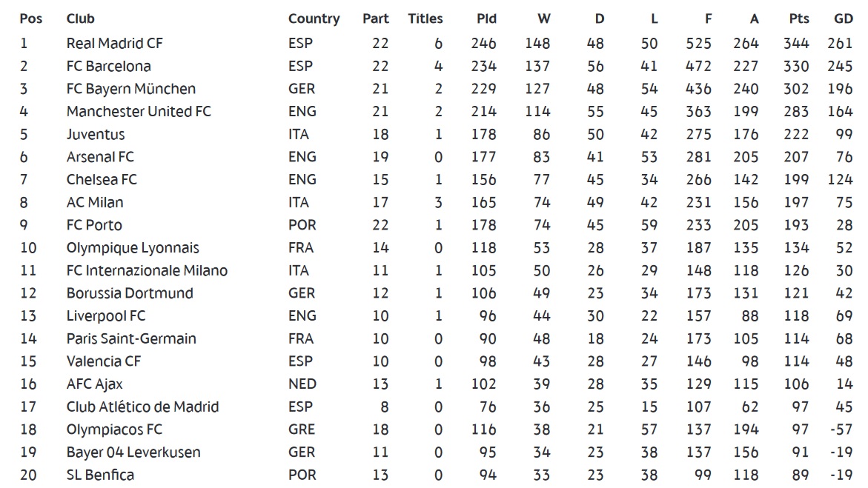Open FC Internazionale Milano entry
The height and width of the screenshot is (488, 868).
pos(147,270)
